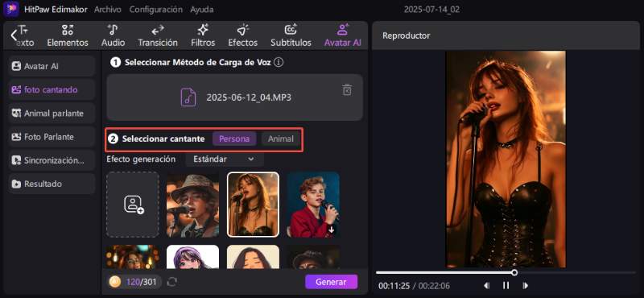This screenshot has height=298, width=644.
Task: Select Foto Parlante in the sidebar
Action: coord(52,136)
